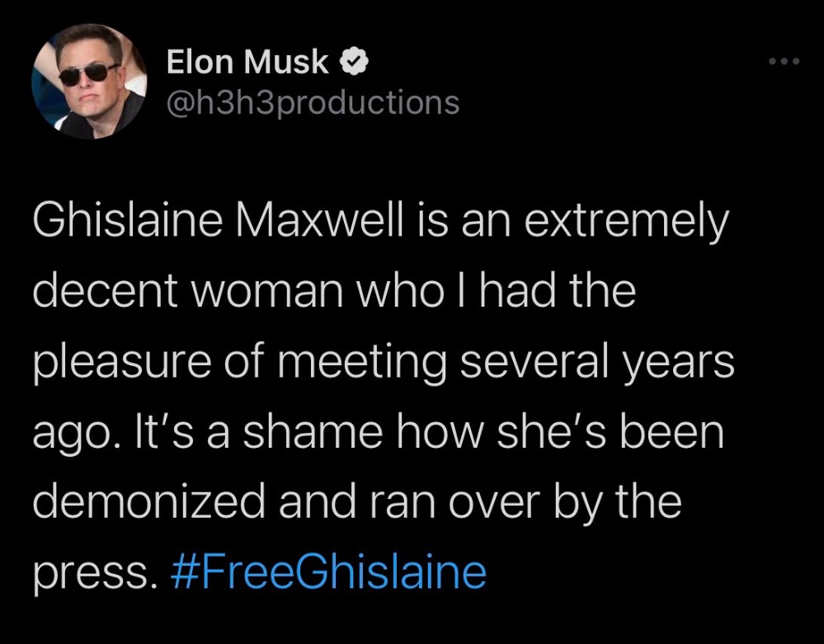The image size is (824, 644).
Task: Click the word "demonized" in the tweet
Action: click(149, 501)
